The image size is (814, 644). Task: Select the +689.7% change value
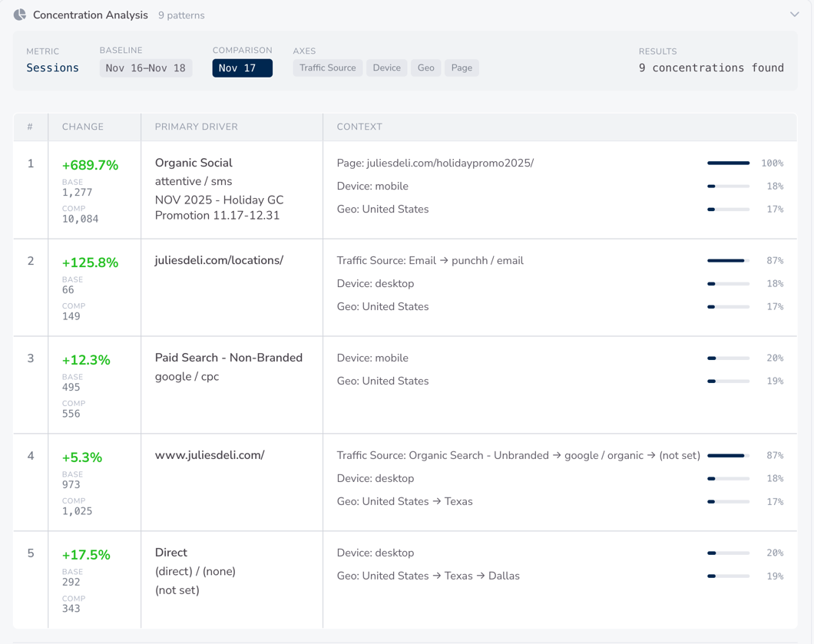click(x=89, y=164)
